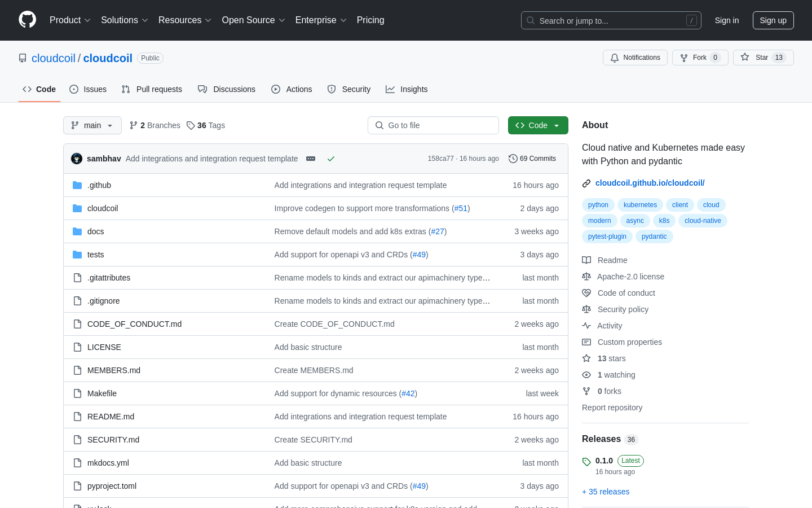
Task: Click the Sign up button
Action: (x=773, y=20)
